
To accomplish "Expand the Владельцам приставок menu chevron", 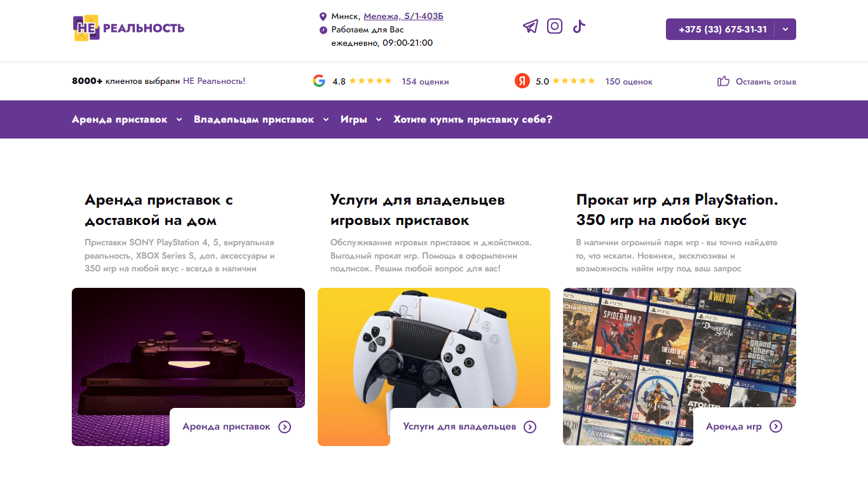I will coord(326,119).
